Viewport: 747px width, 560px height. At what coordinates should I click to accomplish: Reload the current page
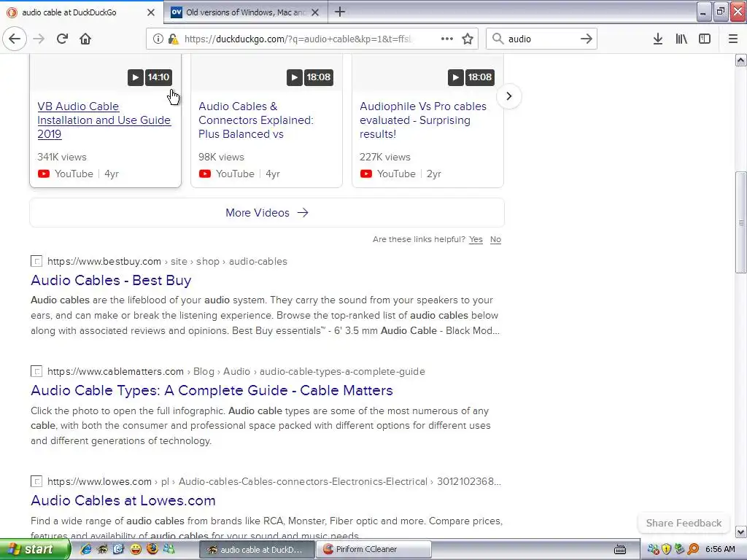coord(62,39)
